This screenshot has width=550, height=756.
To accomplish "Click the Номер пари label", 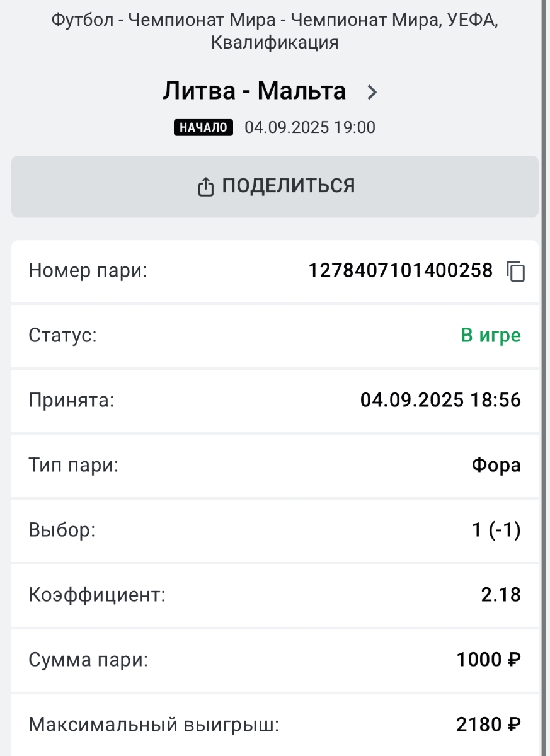I will tap(88, 272).
